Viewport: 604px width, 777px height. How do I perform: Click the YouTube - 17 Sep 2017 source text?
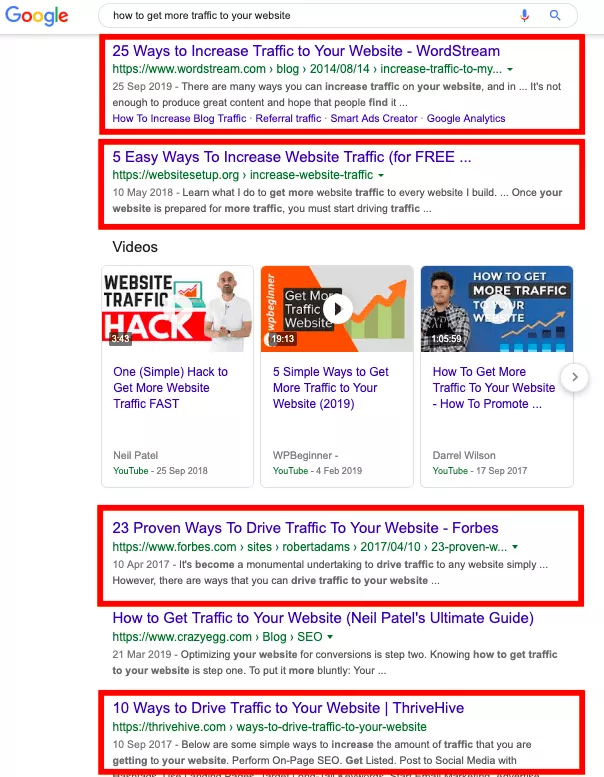pos(480,471)
